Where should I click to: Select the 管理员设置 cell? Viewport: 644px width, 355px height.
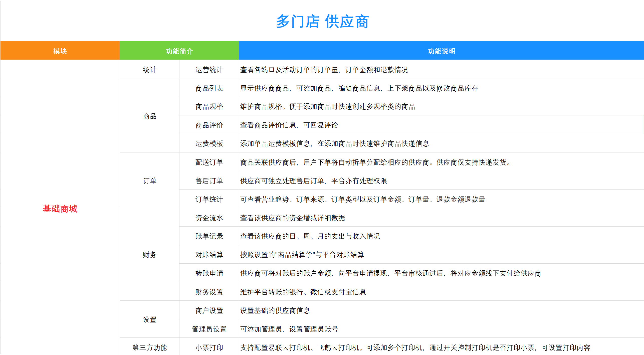tap(209, 329)
